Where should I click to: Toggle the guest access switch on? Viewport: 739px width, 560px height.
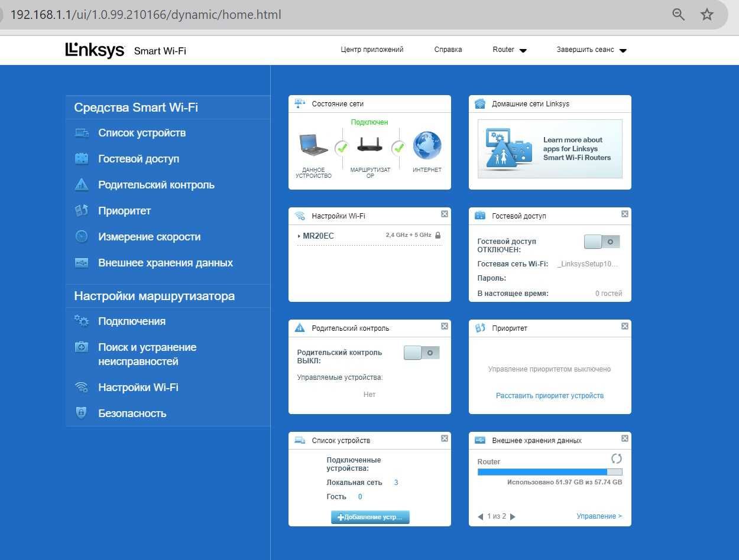[602, 242]
